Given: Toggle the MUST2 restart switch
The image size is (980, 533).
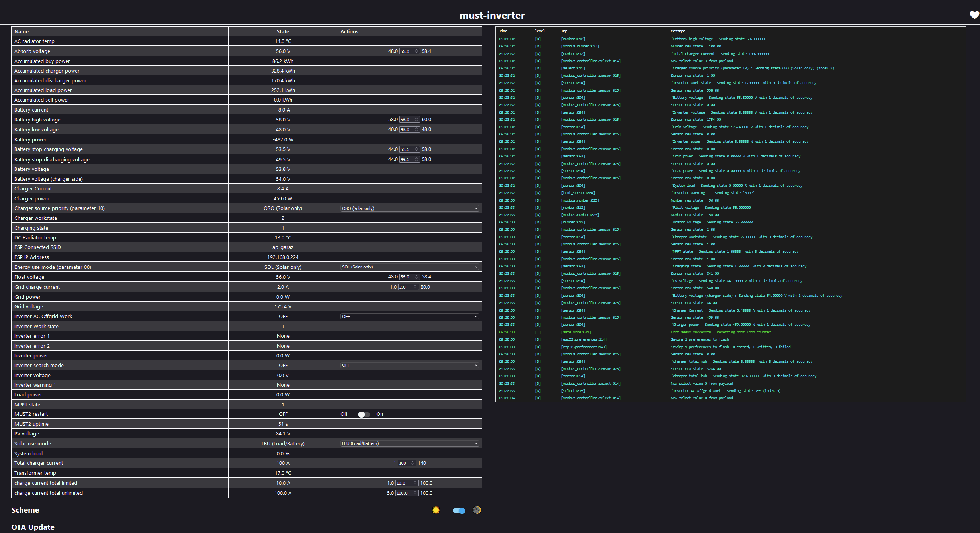Looking at the screenshot, I should 363,414.
